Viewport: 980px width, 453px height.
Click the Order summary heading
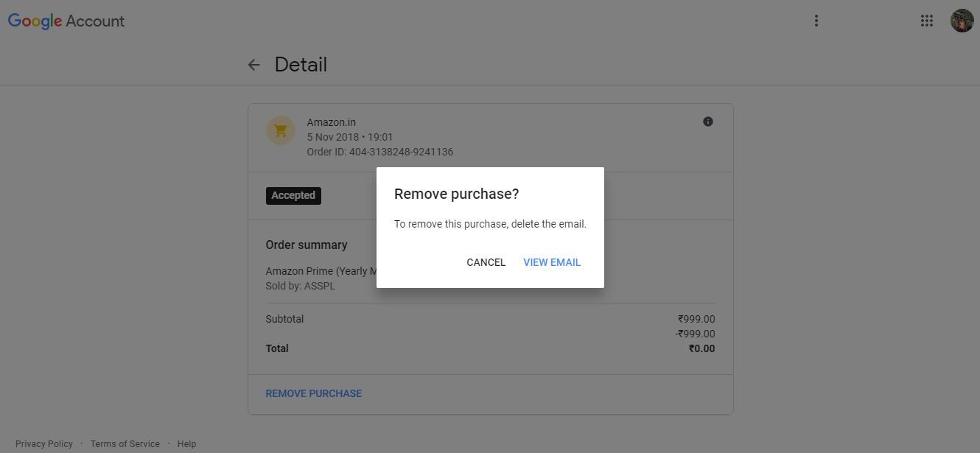click(307, 245)
